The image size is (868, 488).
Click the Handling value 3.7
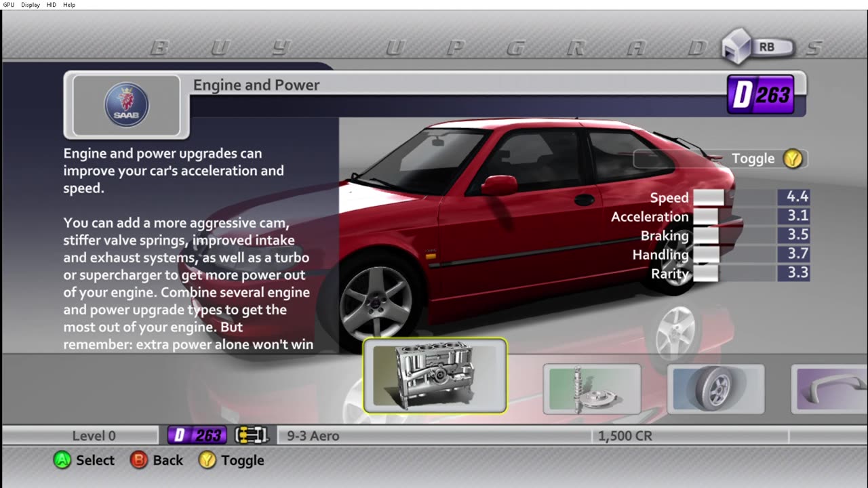794,253
